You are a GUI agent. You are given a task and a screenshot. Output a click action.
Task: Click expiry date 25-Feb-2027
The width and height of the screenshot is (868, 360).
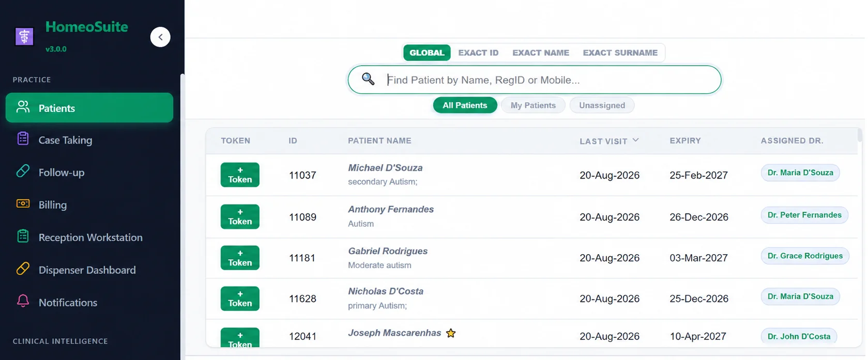pyautogui.click(x=698, y=175)
